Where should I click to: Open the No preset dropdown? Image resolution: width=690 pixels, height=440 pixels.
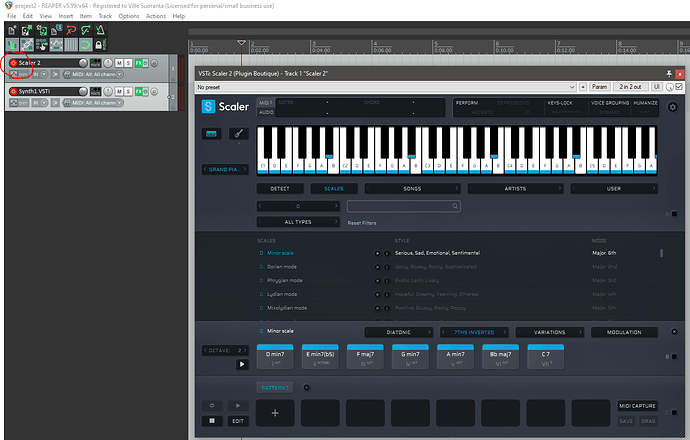[x=386, y=87]
